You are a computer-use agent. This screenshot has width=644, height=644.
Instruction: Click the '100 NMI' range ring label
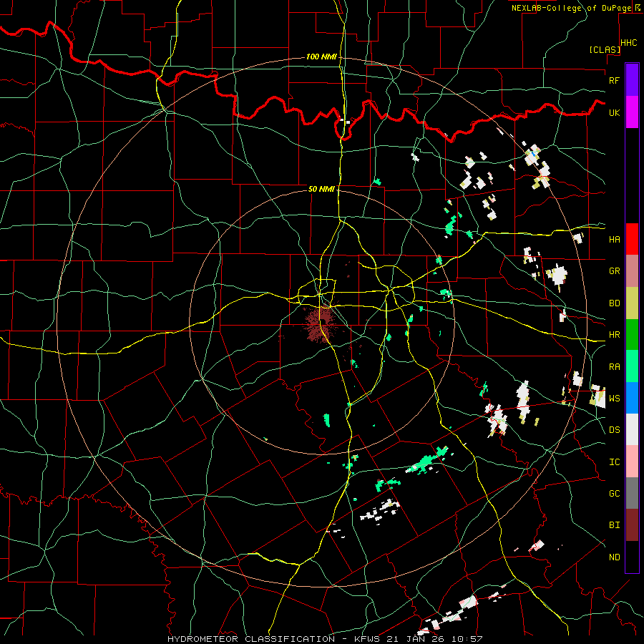[321, 57]
